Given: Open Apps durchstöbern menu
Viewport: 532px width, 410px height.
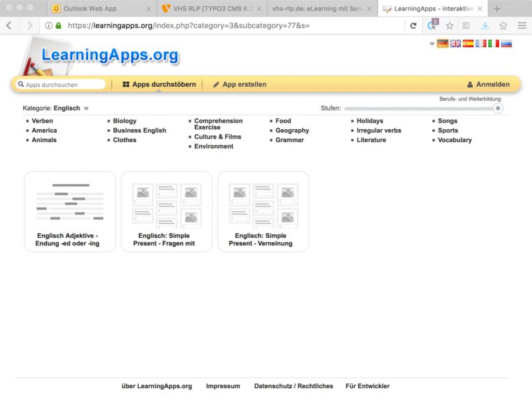Looking at the screenshot, I should point(159,85).
